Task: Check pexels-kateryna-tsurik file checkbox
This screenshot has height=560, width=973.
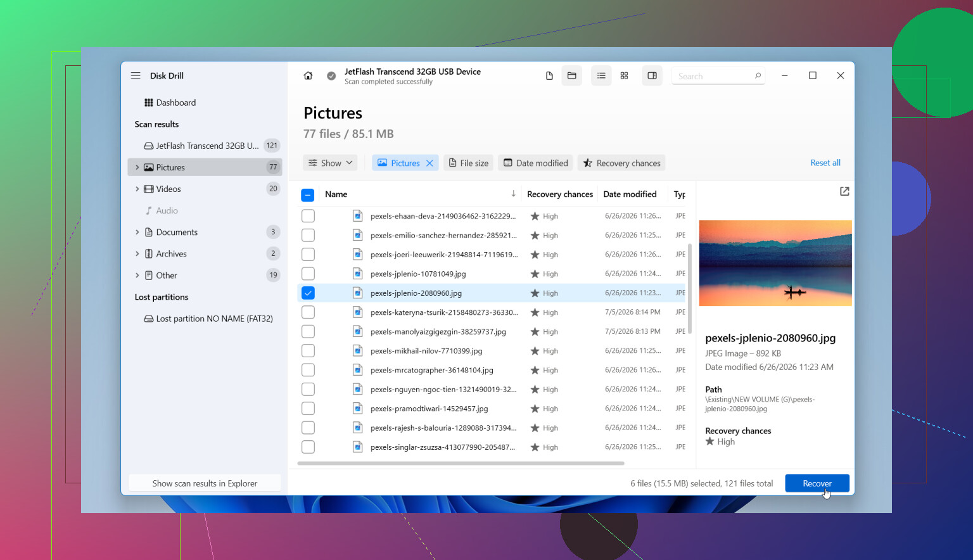Action: pyautogui.click(x=308, y=312)
